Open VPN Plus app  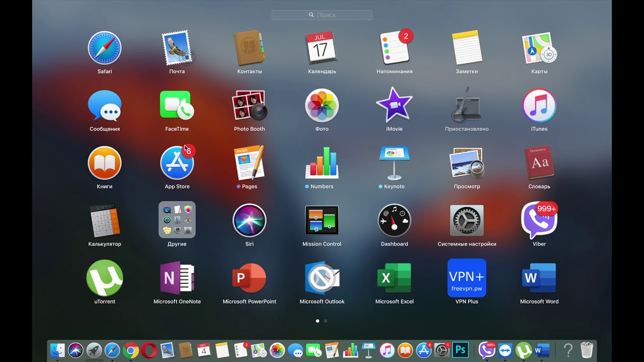pos(467,278)
